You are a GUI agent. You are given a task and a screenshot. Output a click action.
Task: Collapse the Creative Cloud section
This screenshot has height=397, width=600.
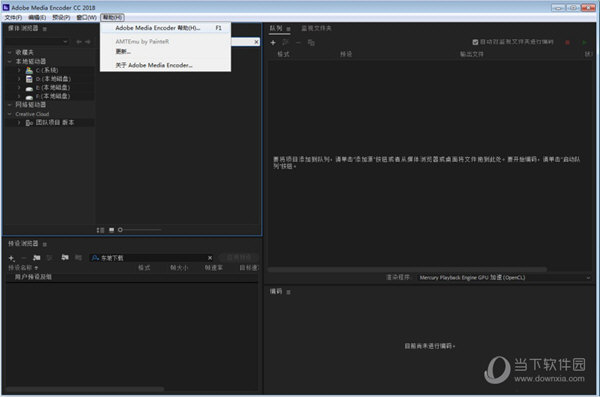point(10,114)
